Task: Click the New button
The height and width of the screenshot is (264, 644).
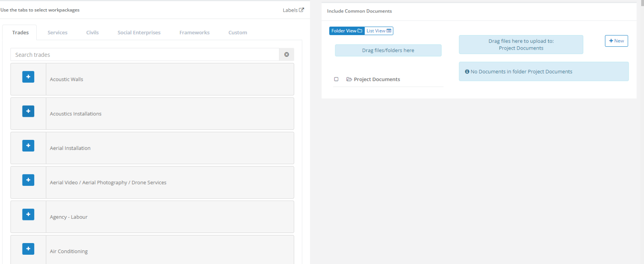Action: click(x=616, y=41)
